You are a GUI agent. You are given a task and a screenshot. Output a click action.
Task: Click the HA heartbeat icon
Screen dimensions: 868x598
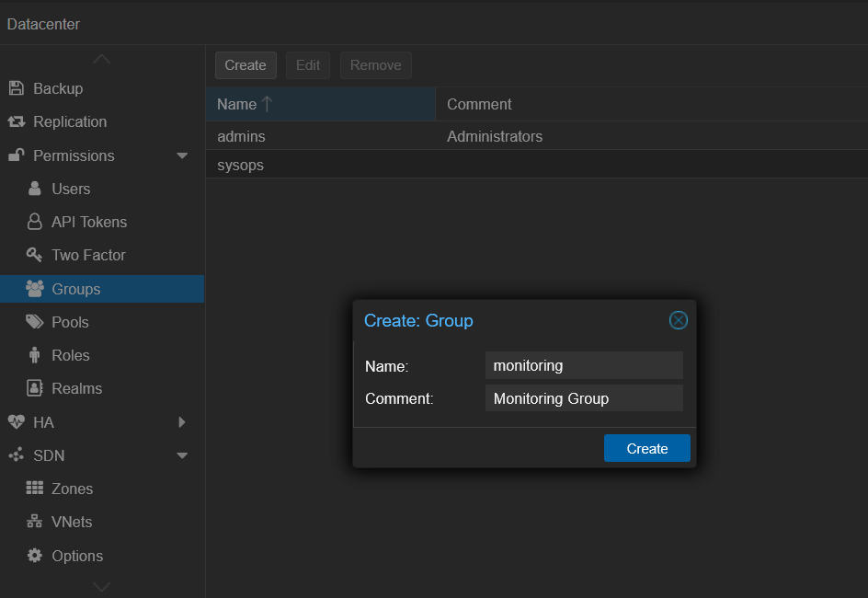click(x=17, y=422)
